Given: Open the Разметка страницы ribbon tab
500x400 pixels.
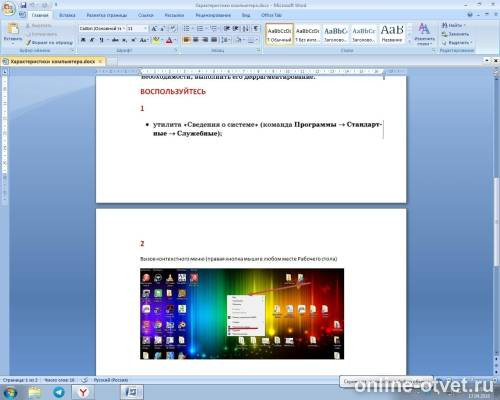Looking at the screenshot, I should coord(107,15).
